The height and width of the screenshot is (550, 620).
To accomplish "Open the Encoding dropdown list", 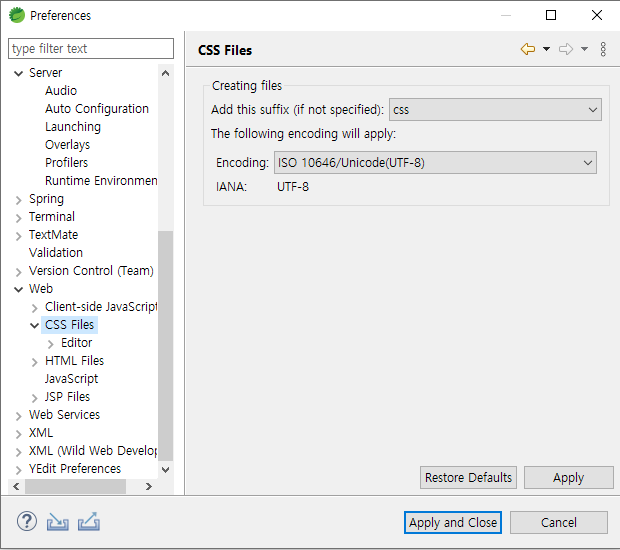I will pyautogui.click(x=435, y=163).
